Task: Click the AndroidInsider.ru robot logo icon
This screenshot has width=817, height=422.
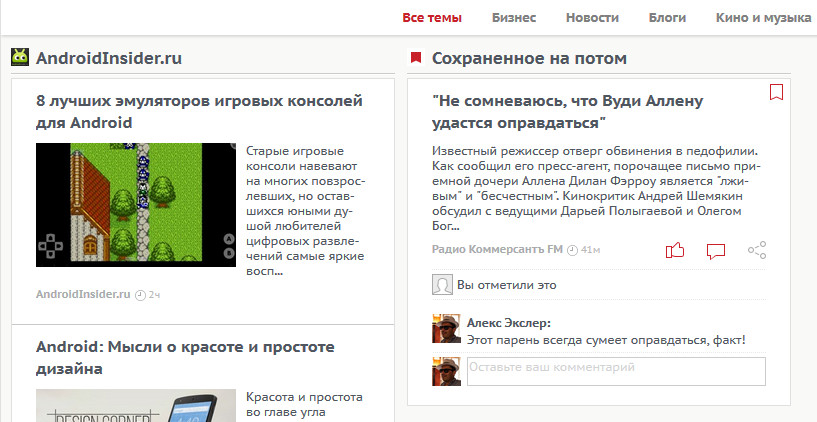Action: 20,58
